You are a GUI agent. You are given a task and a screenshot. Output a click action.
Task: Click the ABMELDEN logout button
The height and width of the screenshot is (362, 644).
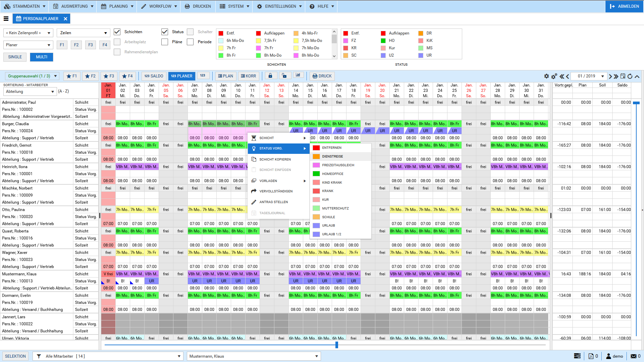624,6
